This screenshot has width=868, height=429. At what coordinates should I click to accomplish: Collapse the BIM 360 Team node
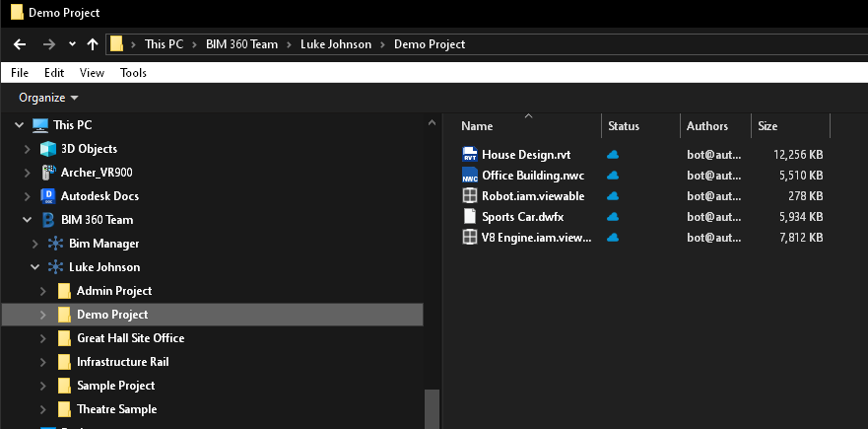click(28, 220)
